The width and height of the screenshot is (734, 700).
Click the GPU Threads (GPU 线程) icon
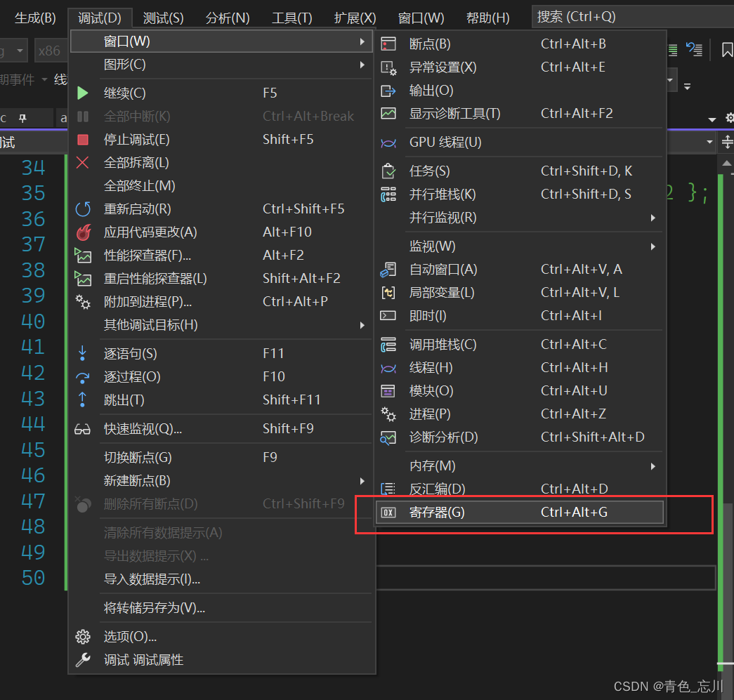point(388,143)
